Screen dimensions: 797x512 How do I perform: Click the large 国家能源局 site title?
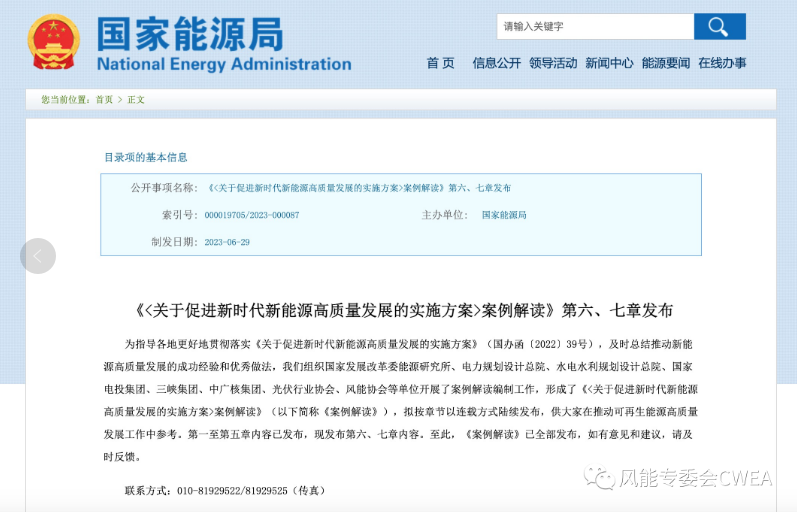pyautogui.click(x=190, y=33)
